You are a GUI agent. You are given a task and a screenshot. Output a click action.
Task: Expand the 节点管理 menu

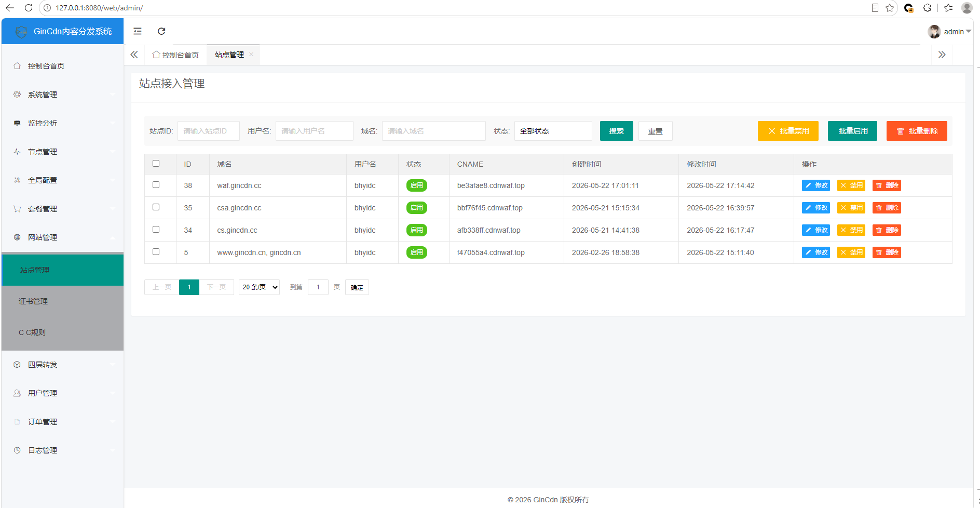tap(62, 152)
